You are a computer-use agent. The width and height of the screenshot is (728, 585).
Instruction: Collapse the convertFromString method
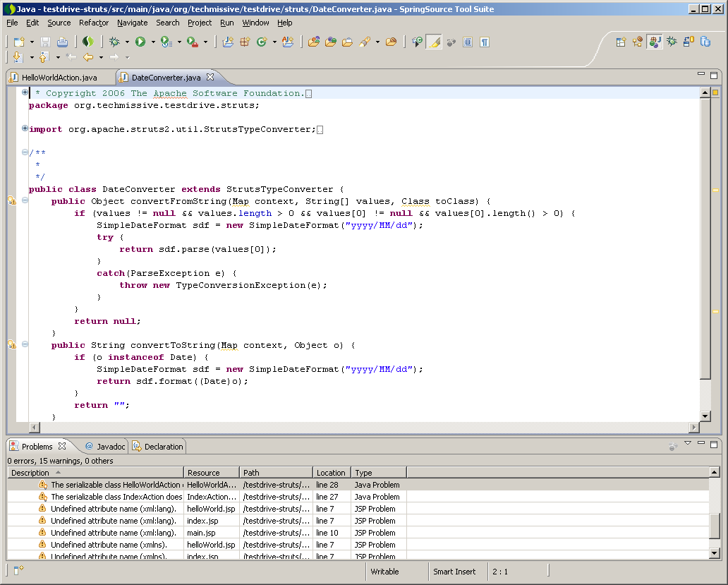tap(25, 200)
